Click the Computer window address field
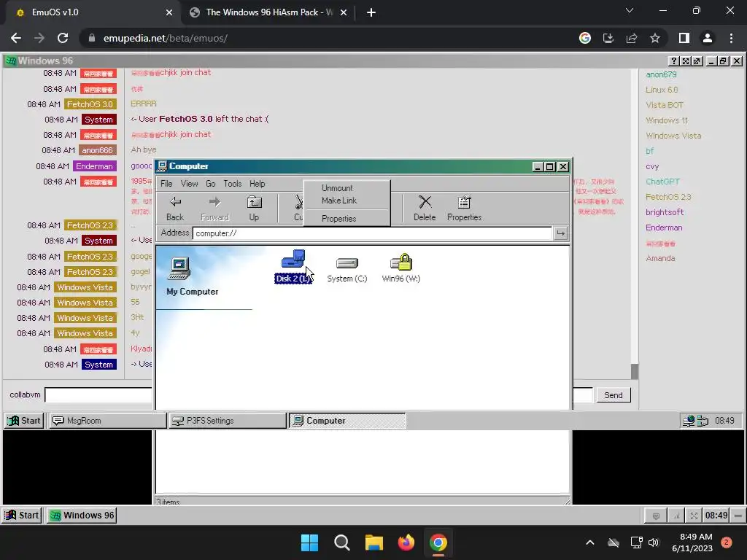The width and height of the screenshot is (747, 560). tap(372, 233)
